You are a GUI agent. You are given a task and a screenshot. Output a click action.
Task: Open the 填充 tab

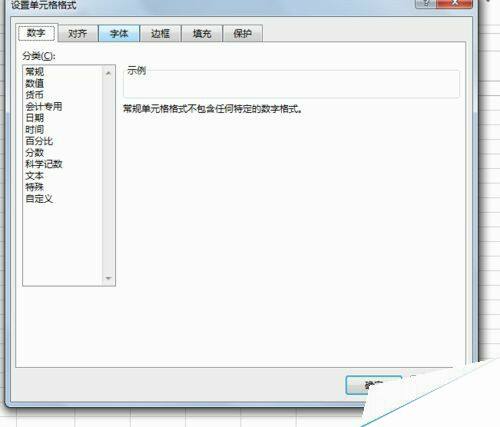pos(202,33)
